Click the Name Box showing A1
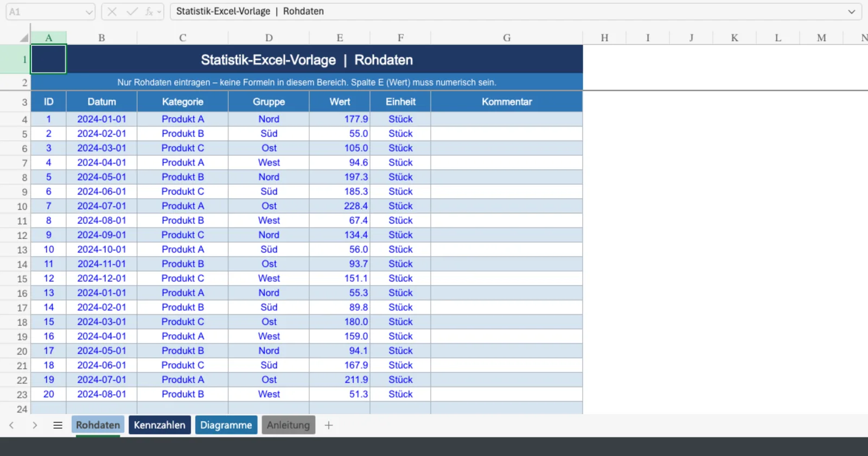 pyautogui.click(x=44, y=11)
